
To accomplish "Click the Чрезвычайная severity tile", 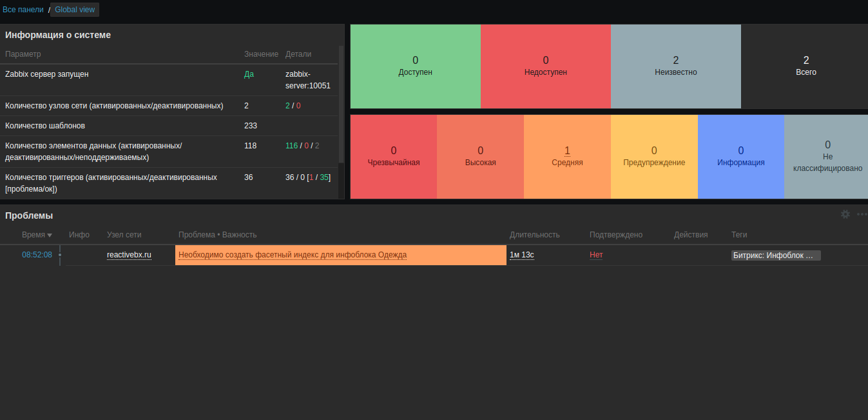I will 394,157.
